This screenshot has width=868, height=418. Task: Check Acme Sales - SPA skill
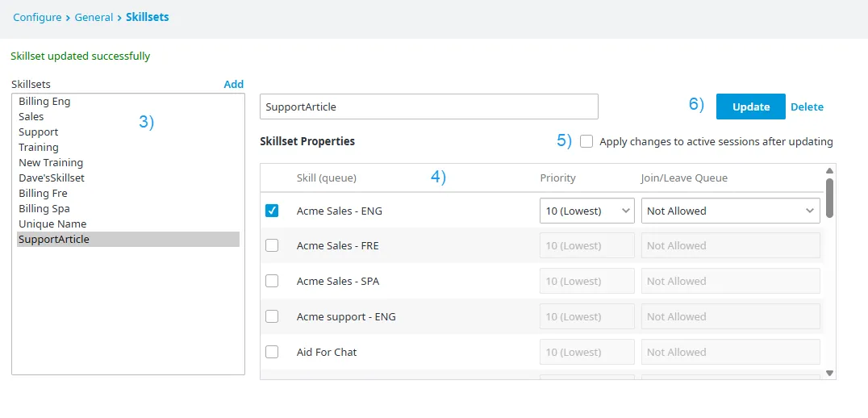(x=272, y=282)
